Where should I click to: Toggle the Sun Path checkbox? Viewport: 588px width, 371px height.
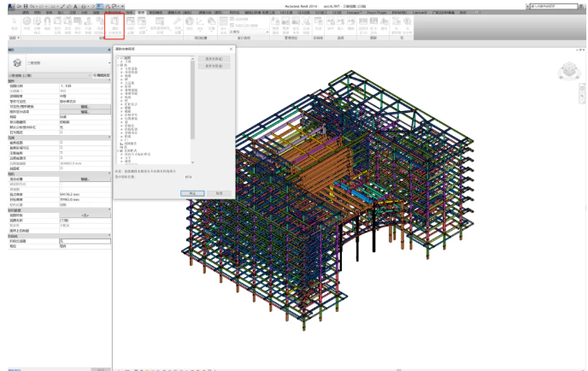(62, 132)
